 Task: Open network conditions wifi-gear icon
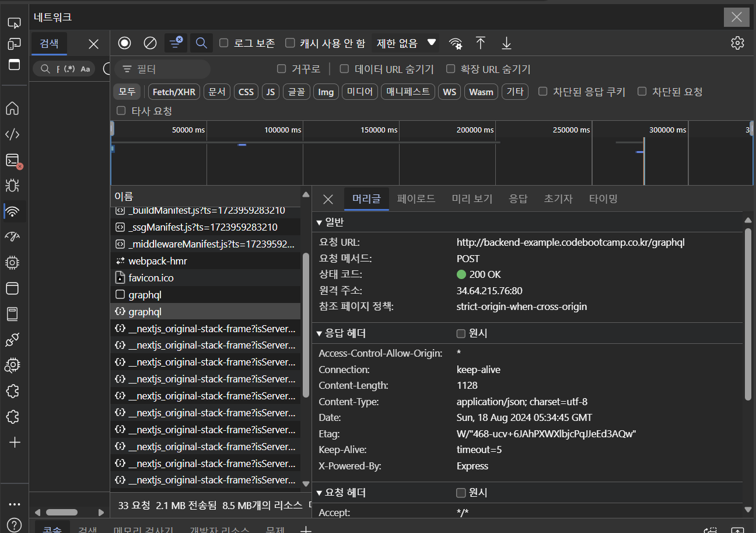456,43
